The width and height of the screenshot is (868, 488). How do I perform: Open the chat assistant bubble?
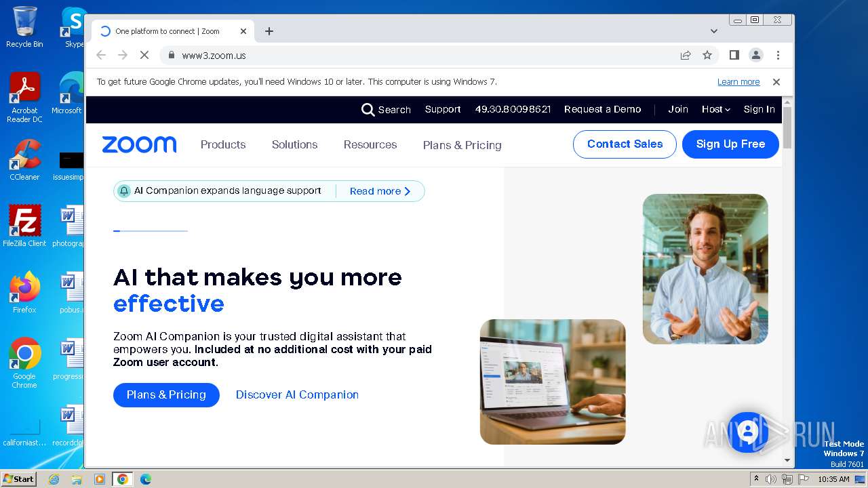click(x=747, y=432)
